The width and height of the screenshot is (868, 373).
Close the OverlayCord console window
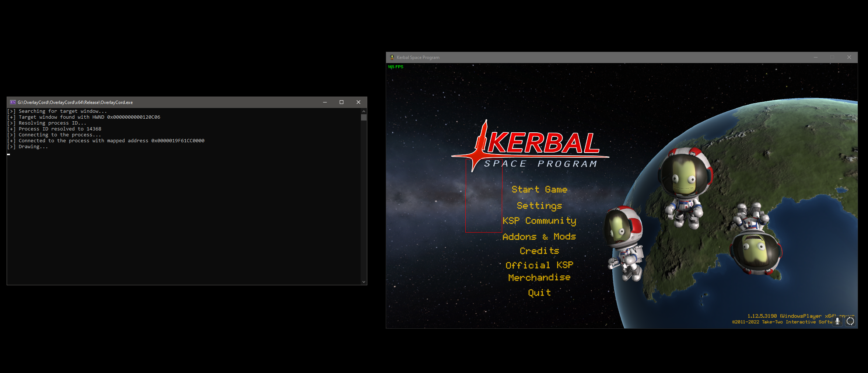click(358, 102)
